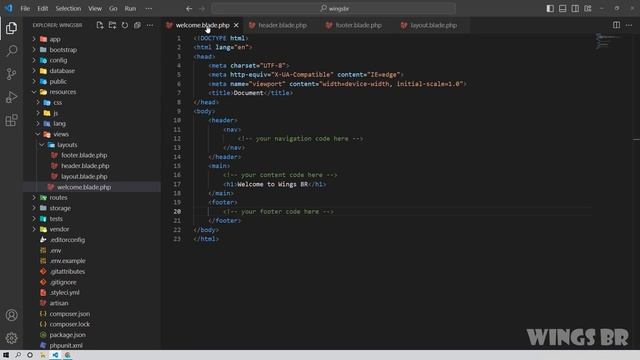Open Customize Layout icon
This screenshot has width=640, height=360.
coord(588,9)
